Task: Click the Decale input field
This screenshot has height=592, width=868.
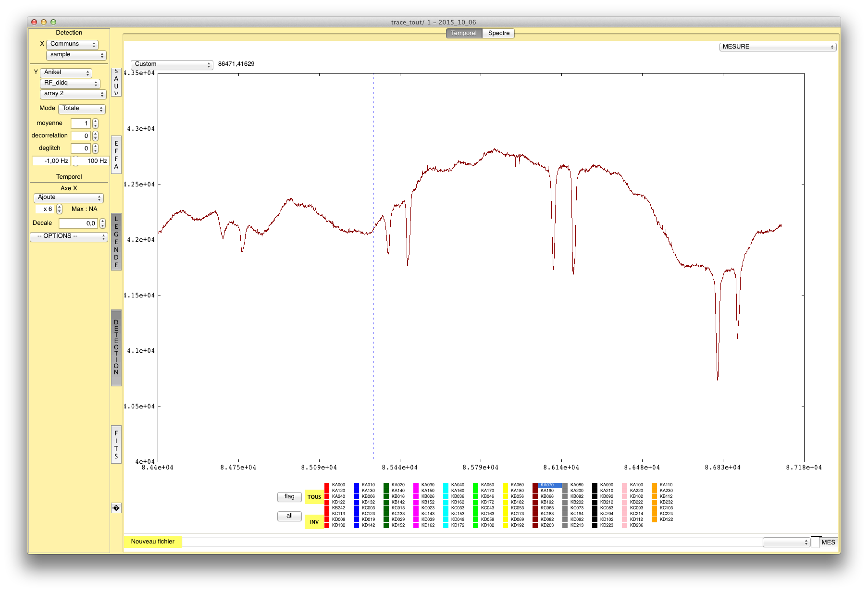Action: click(x=78, y=223)
